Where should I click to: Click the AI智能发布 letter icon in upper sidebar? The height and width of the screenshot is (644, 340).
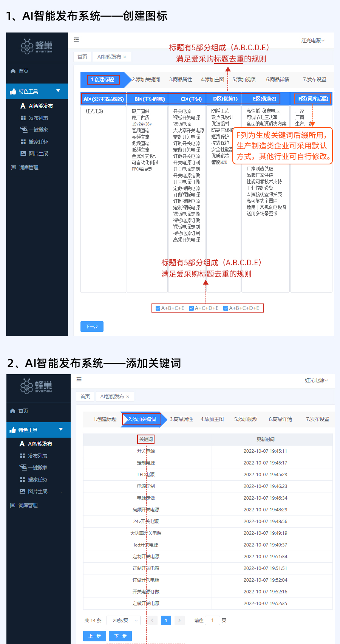(23, 106)
